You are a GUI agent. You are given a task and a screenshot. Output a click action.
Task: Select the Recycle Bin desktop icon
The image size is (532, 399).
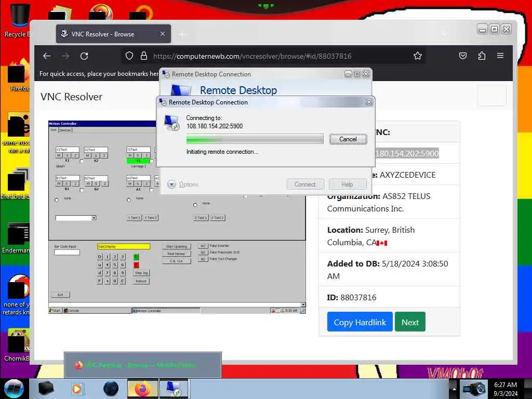(x=17, y=20)
